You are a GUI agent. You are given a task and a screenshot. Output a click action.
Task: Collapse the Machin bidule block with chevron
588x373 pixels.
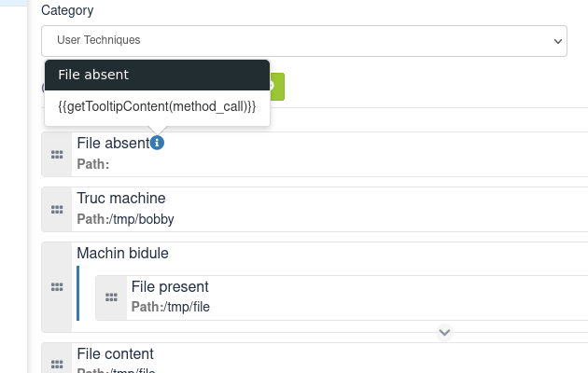[444, 332]
